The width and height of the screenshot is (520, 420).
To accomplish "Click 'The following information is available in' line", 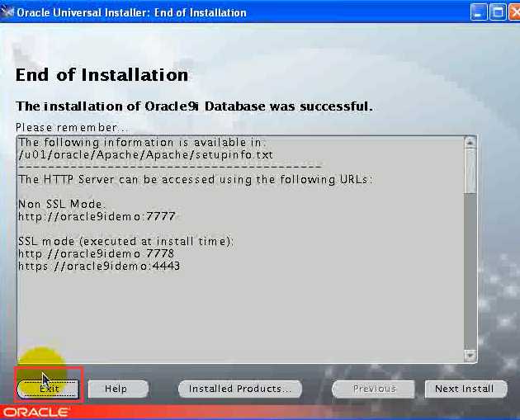I will click(142, 143).
